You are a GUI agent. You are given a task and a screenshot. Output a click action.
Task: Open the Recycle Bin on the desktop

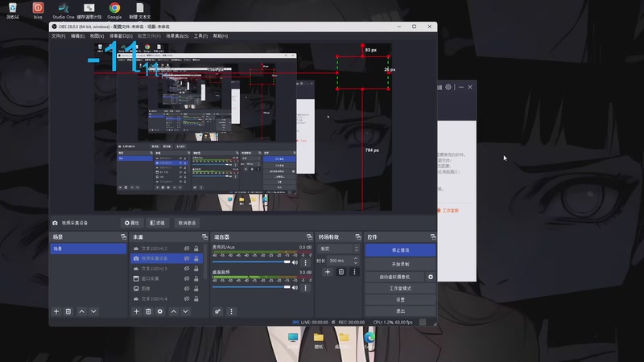[12, 10]
